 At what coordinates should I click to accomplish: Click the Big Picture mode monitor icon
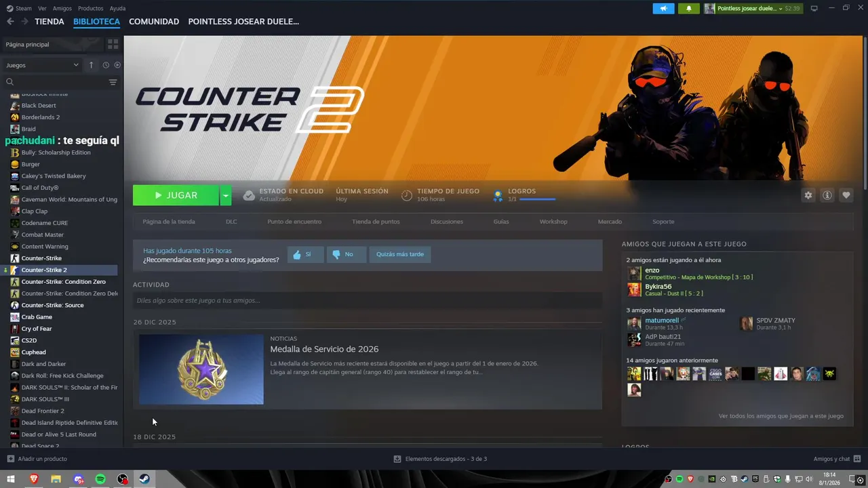pos(814,8)
